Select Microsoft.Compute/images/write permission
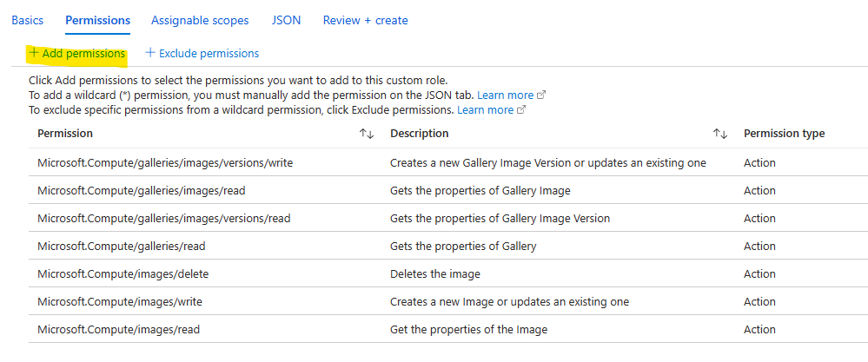 [120, 302]
